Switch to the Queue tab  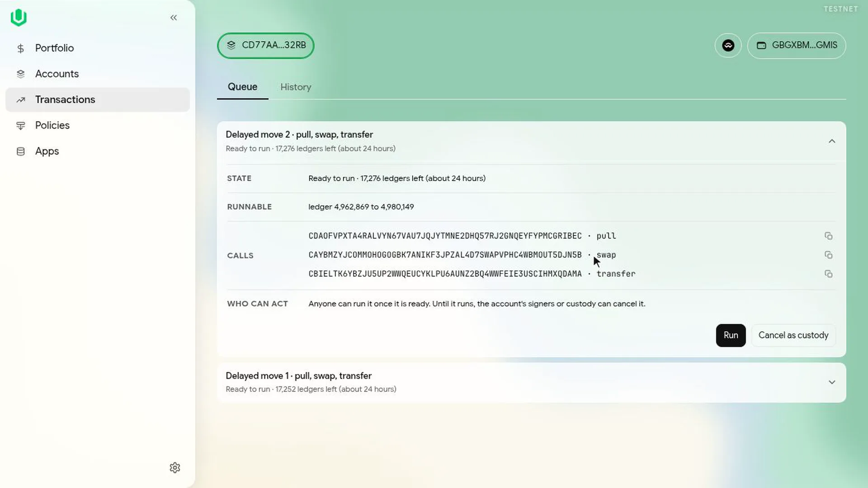point(242,87)
